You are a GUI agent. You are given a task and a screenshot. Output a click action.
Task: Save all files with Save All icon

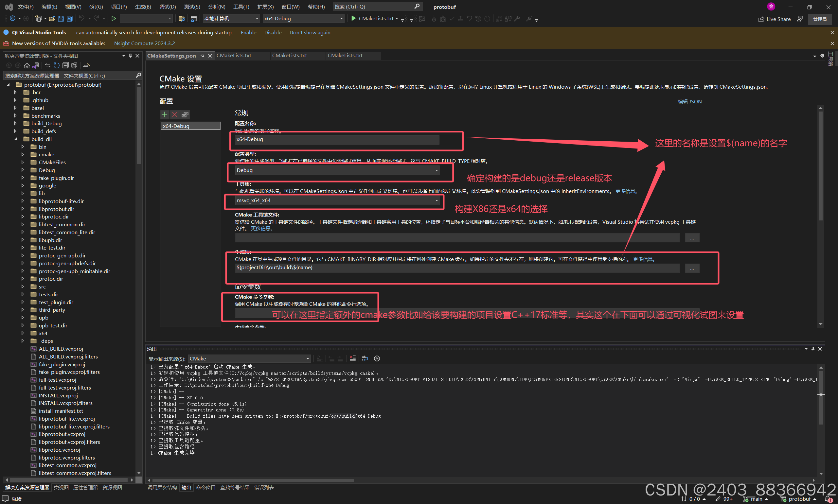[69, 18]
